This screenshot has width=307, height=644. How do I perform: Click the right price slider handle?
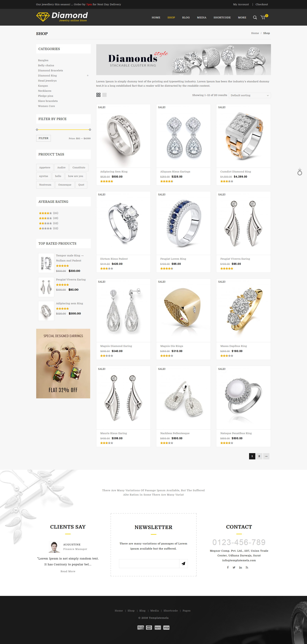[90, 130]
